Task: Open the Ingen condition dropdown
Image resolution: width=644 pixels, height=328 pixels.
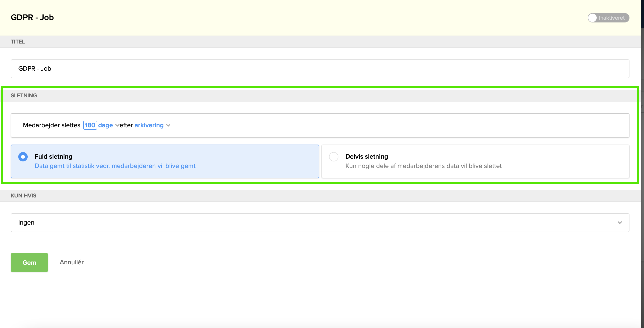Action: tap(319, 222)
